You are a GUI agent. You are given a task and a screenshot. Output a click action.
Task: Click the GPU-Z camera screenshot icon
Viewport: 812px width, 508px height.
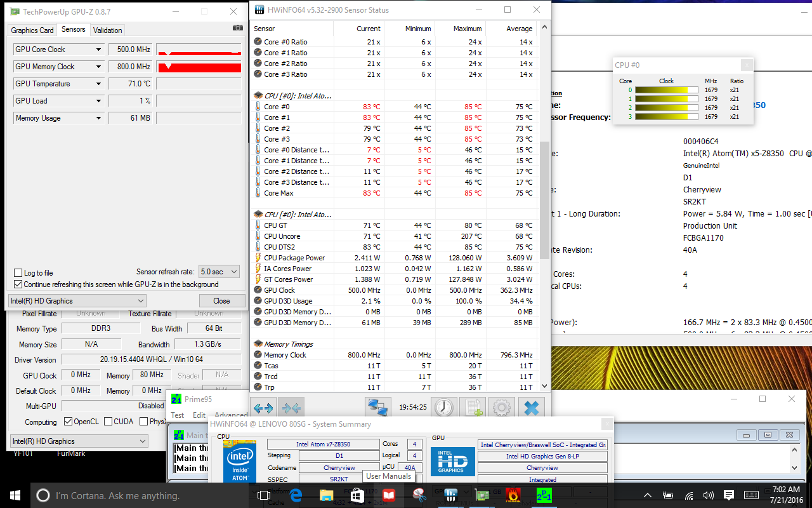pyautogui.click(x=237, y=28)
